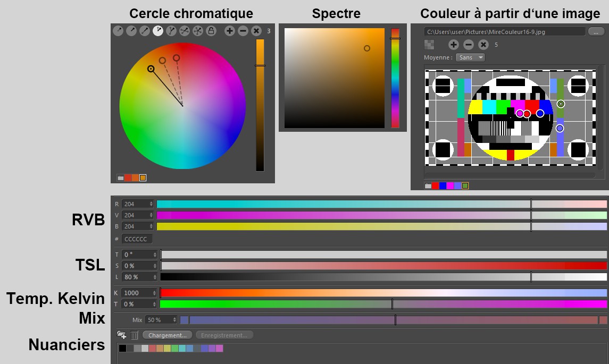Screen dimensions: 609x364
Task: Click the stepper arrows on the R field
Action: pos(152,204)
